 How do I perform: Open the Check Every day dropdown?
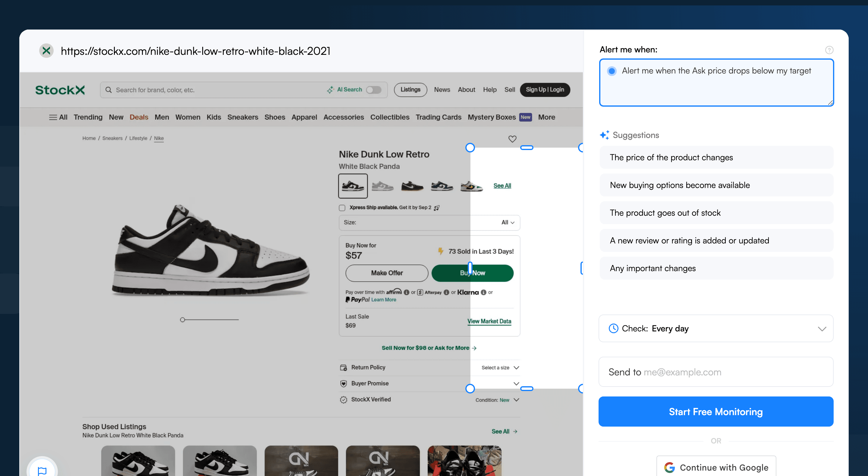click(x=716, y=328)
